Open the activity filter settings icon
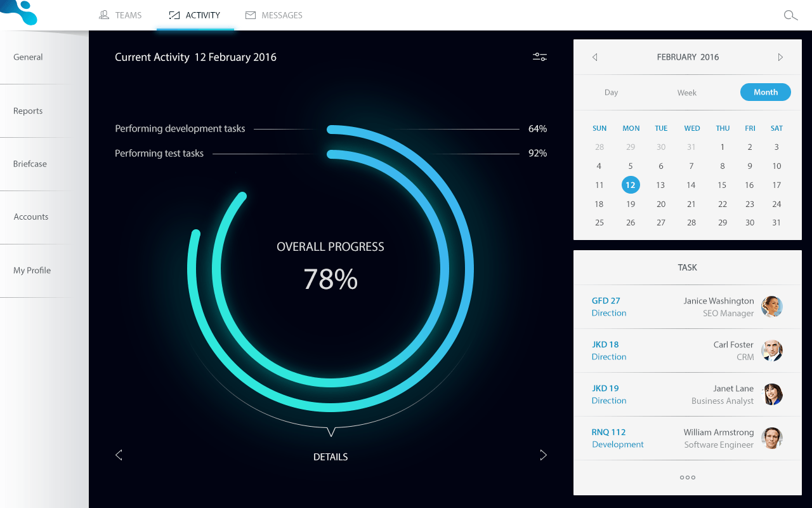The height and width of the screenshot is (508, 812). [x=540, y=57]
